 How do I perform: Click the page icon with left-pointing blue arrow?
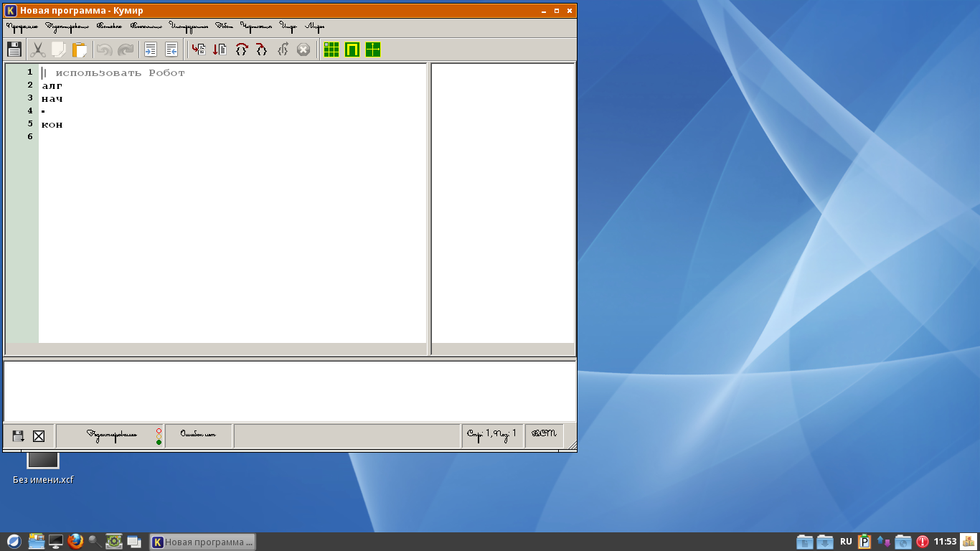click(171, 50)
